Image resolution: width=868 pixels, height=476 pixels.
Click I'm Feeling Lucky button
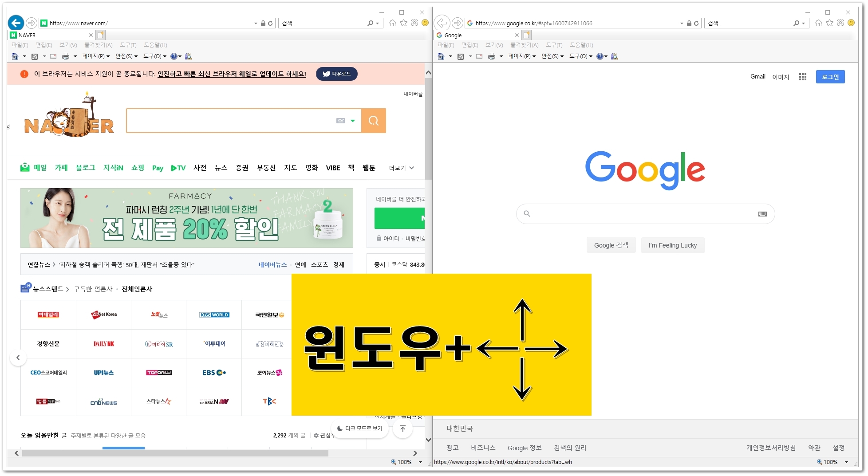click(x=673, y=245)
